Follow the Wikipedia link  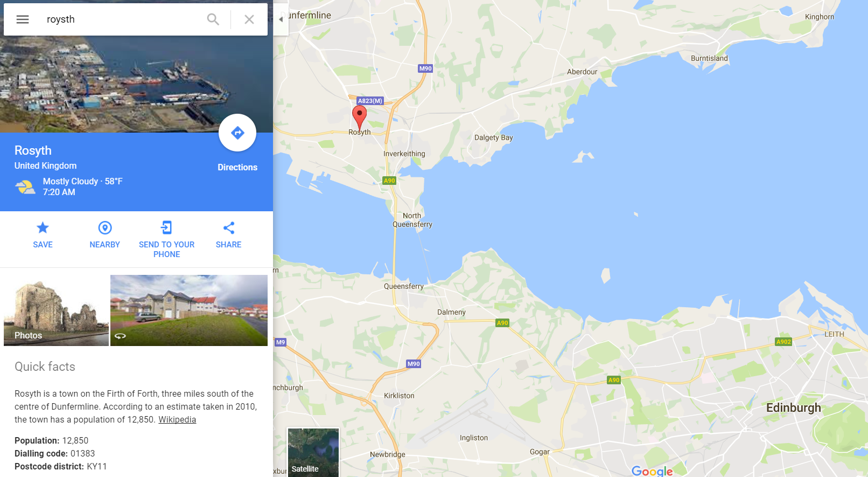(x=177, y=419)
